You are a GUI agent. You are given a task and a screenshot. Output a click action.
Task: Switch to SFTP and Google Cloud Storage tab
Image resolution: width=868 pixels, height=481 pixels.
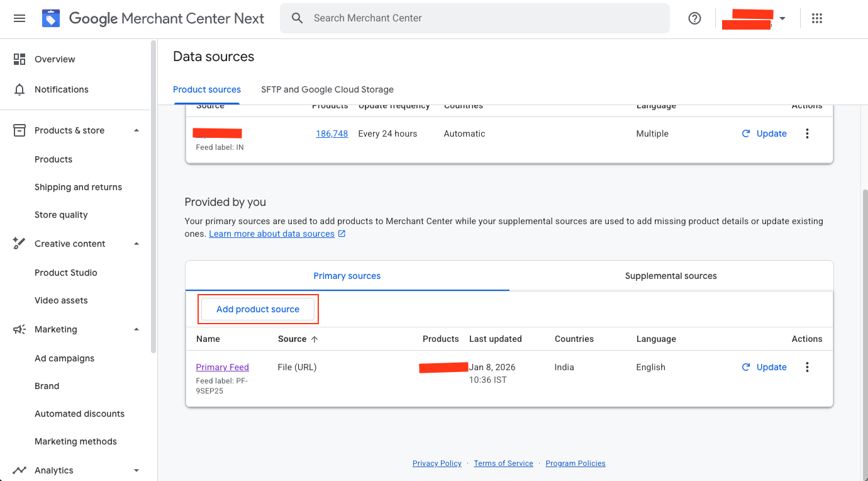[327, 89]
